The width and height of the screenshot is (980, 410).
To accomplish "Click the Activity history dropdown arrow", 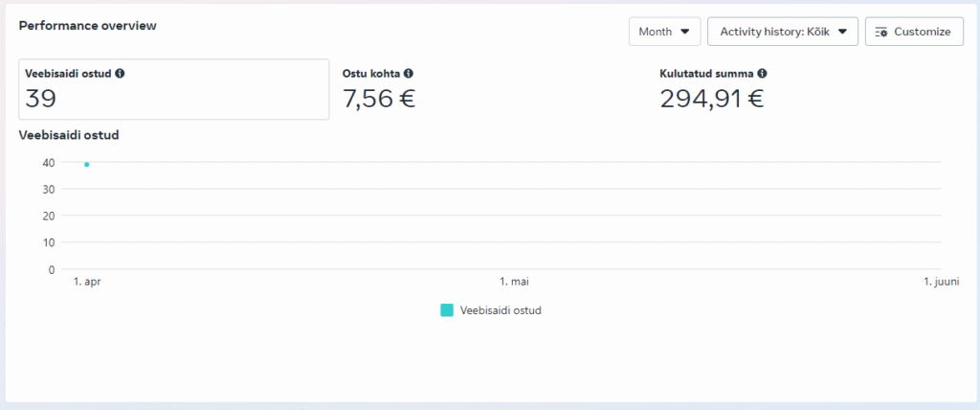I will point(842,32).
